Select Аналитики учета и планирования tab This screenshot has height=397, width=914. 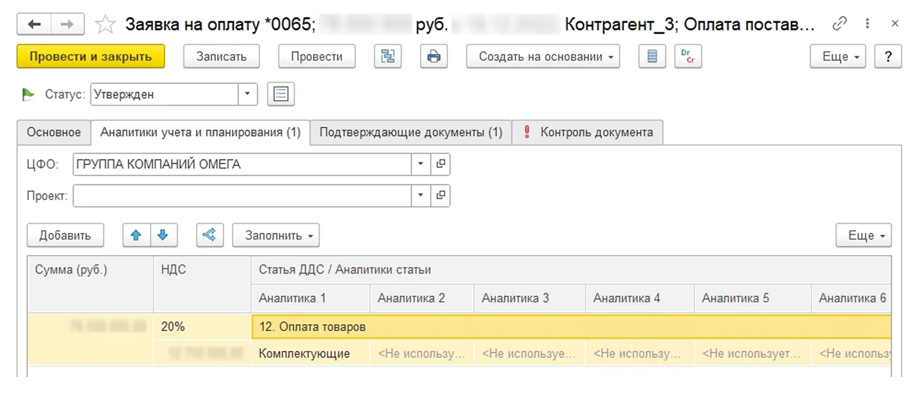point(201,132)
